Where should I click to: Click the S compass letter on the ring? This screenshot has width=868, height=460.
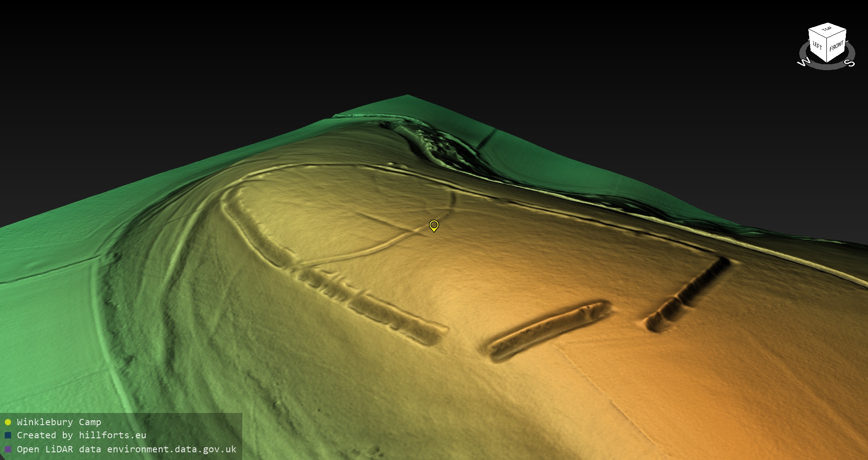pyautogui.click(x=850, y=63)
